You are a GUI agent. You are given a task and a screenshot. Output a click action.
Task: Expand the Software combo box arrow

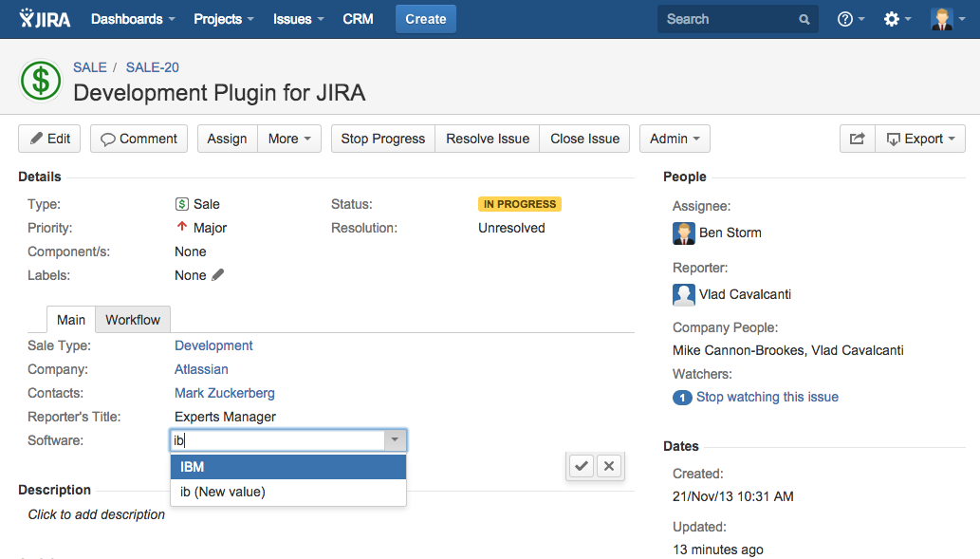395,440
